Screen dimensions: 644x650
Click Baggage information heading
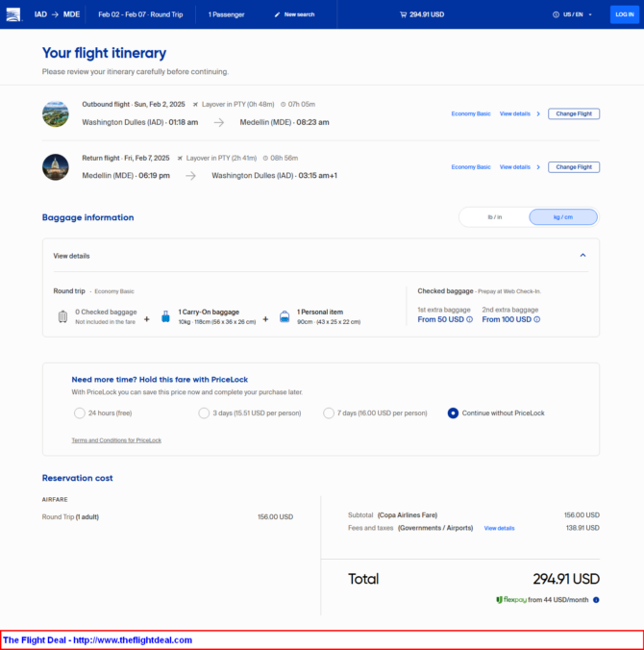(x=87, y=217)
